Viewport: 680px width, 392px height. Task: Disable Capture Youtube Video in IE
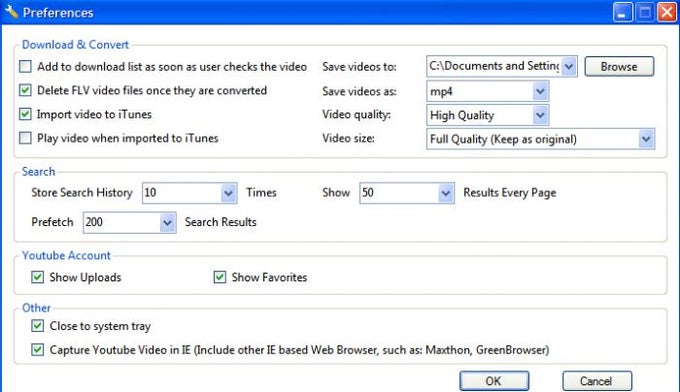click(x=38, y=350)
